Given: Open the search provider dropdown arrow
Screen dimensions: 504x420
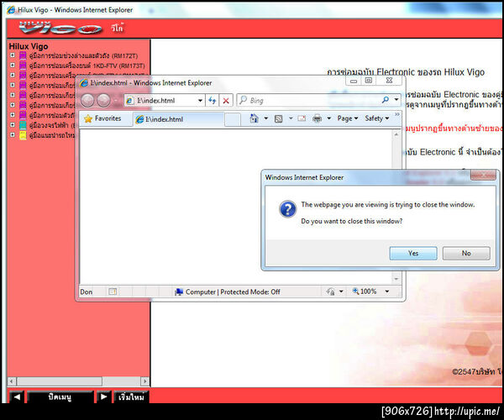Looking at the screenshot, I should pos(396,100).
